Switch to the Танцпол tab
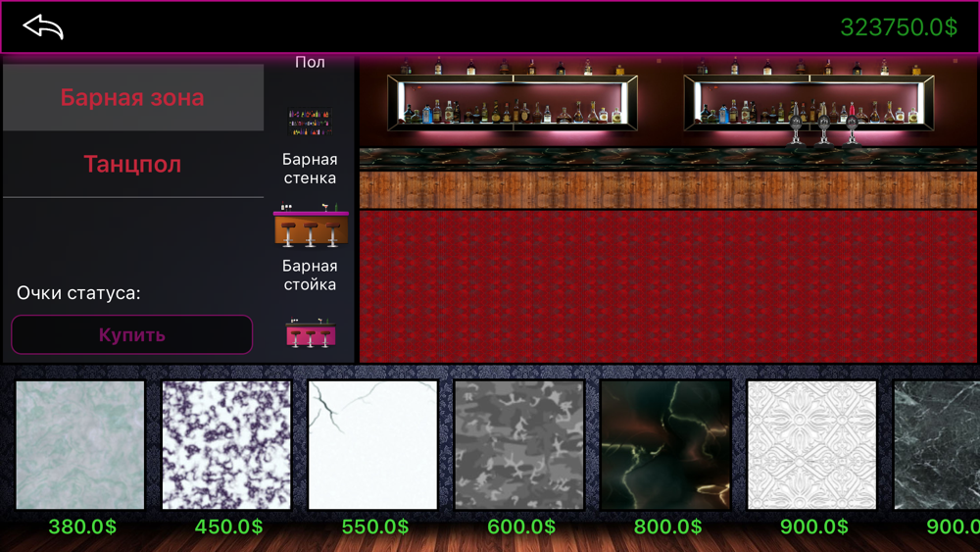This screenshot has height=552, width=980. [x=132, y=164]
